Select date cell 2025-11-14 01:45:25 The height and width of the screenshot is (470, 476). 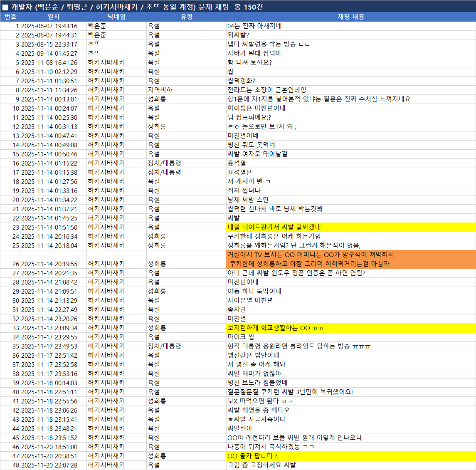tap(54, 218)
